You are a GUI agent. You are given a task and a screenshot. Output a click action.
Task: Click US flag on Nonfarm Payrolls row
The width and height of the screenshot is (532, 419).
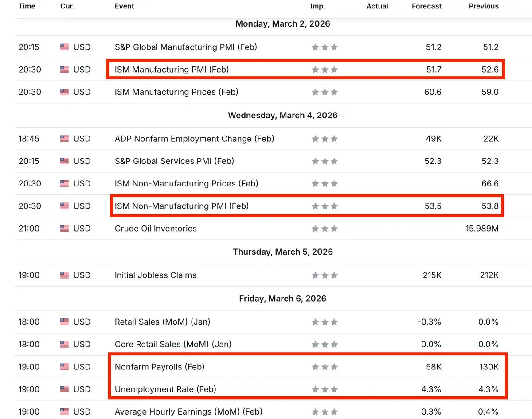65,367
